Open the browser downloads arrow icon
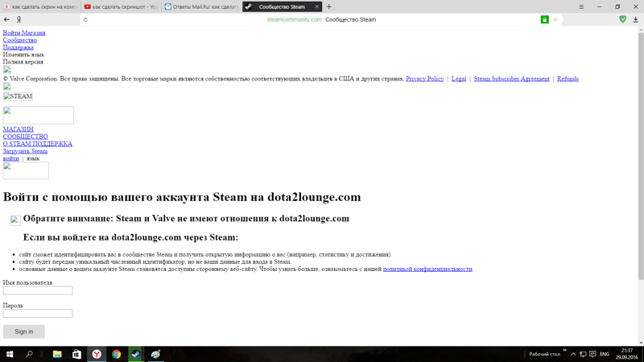644x362 pixels. (x=635, y=19)
